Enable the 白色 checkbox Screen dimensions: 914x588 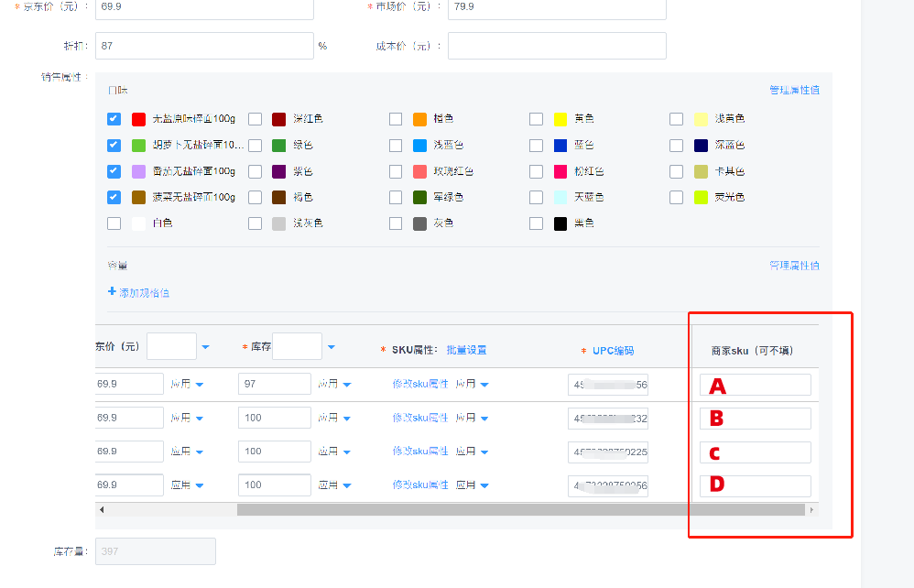(114, 223)
